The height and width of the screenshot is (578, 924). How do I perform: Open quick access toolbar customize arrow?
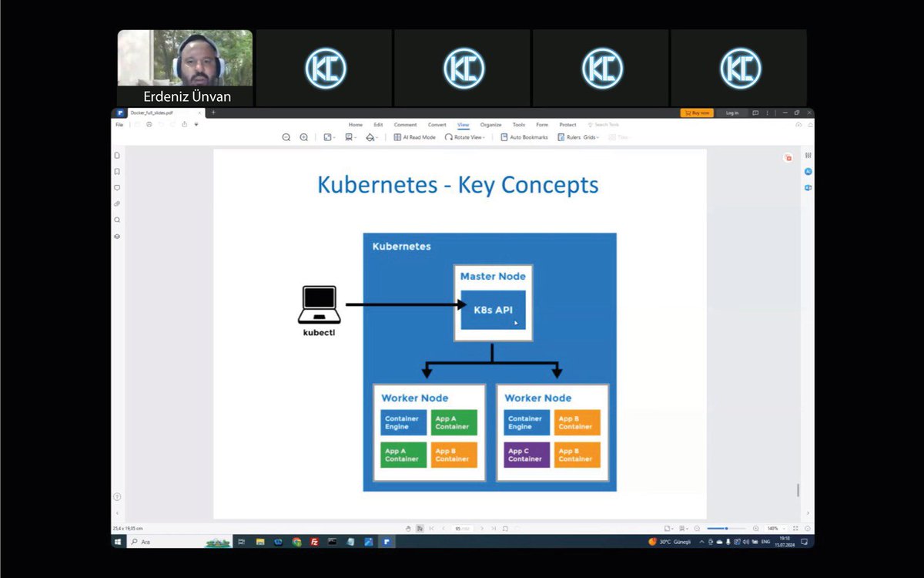pos(196,124)
